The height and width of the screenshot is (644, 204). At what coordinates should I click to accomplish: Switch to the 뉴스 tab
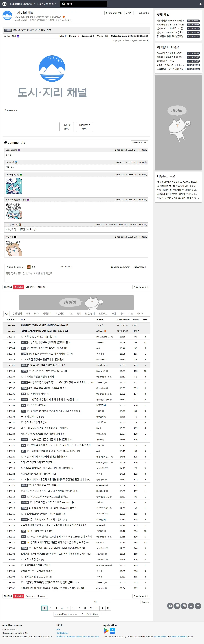click(x=130, y=314)
